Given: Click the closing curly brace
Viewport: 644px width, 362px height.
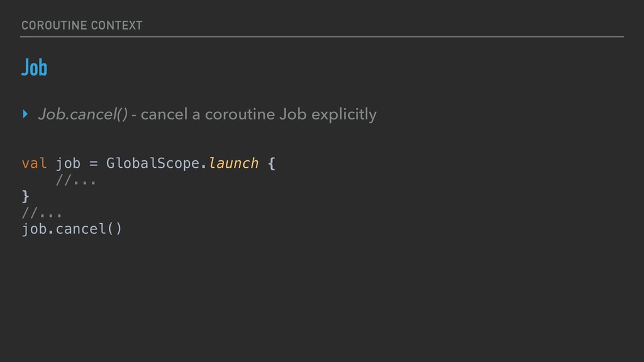Looking at the screenshot, I should 25,196.
